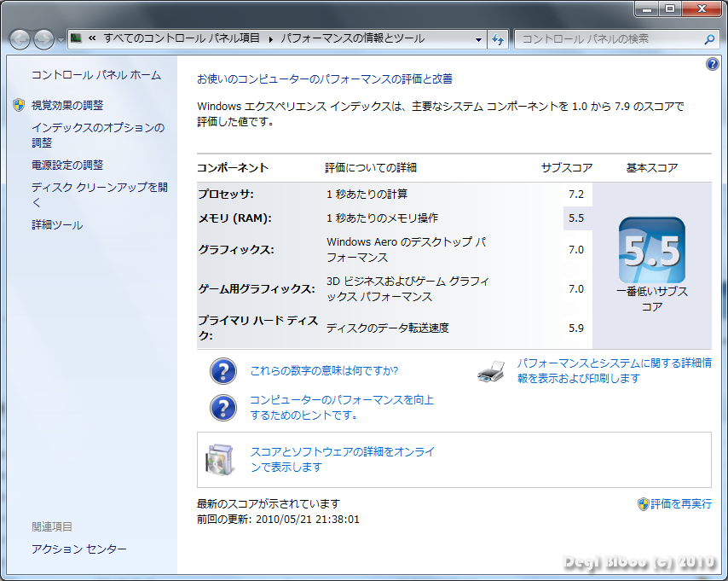Click software box icon for online details

[x=220, y=460]
